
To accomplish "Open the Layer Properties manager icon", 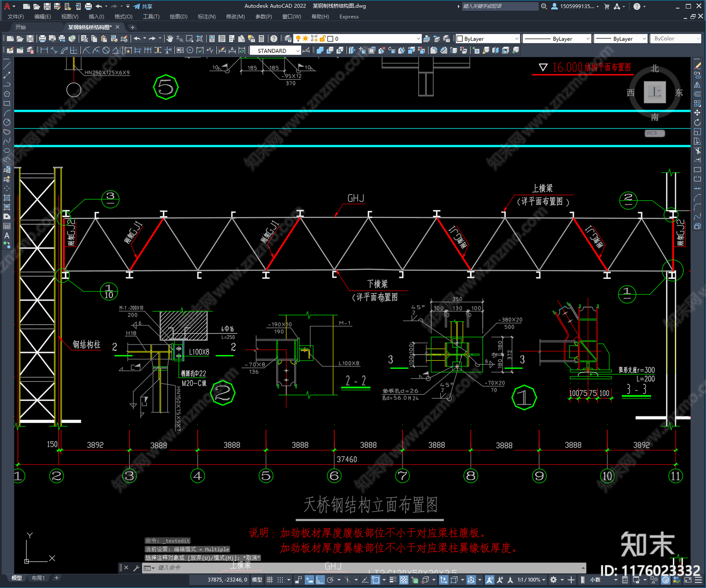I will coord(288,39).
